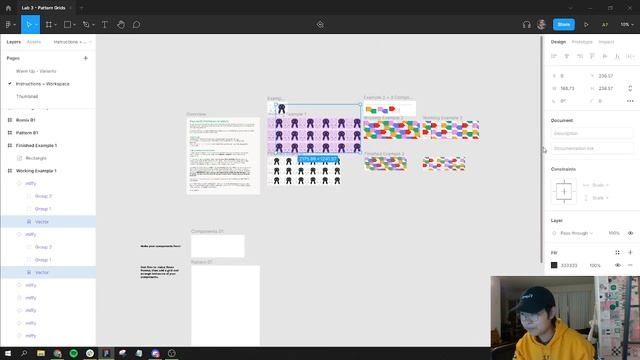Open Windows Start menu

8,353
